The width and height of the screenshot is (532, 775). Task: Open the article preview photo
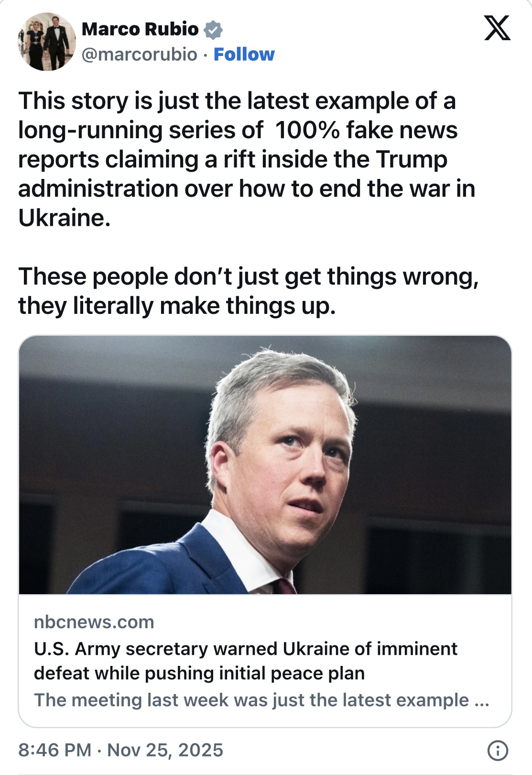[x=265, y=465]
